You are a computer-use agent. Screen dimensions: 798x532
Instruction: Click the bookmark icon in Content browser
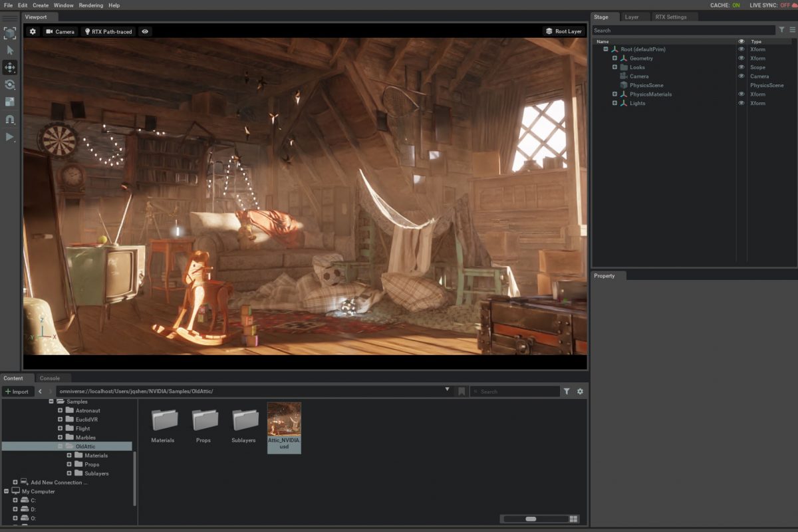coord(462,392)
